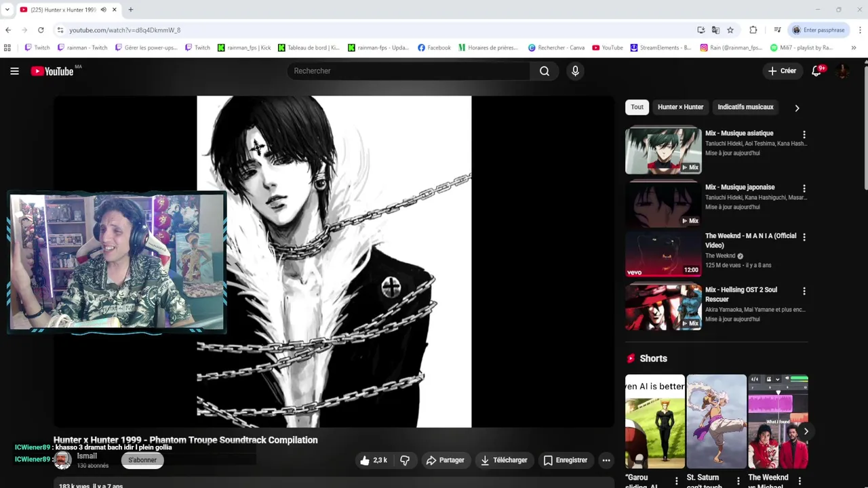Click the Enter passphrase profile button

818,30
